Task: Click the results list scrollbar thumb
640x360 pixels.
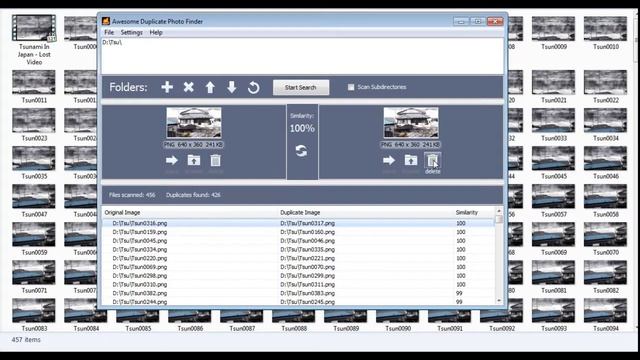Action: pos(499,219)
